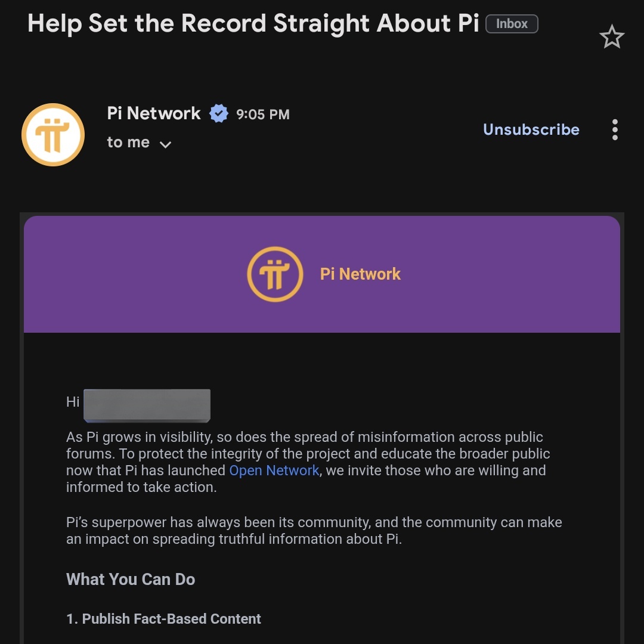
Task: Click 'Publish Fact-Based Content' heading
Action: 163,619
